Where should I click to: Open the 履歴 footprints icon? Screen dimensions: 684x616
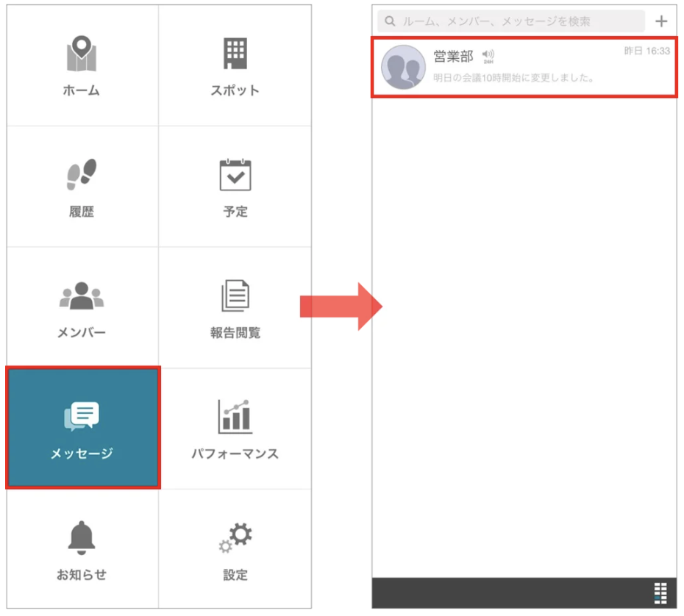[x=82, y=174]
